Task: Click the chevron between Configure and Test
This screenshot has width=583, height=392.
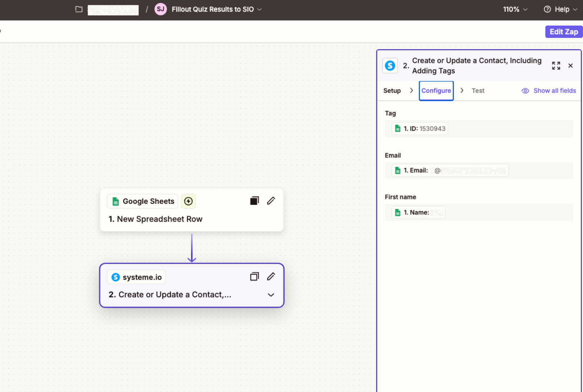Action: pyautogui.click(x=462, y=90)
